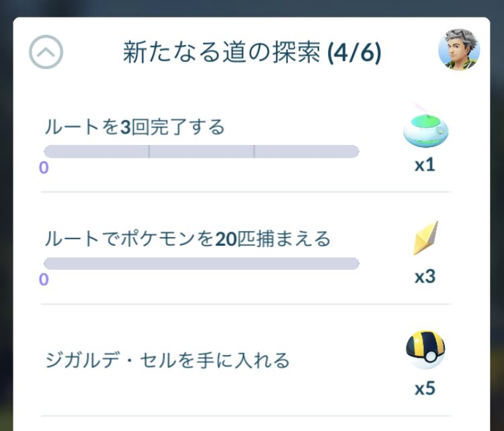Click first segment of route completion progress bar
This screenshot has width=504, height=431.
click(96, 152)
